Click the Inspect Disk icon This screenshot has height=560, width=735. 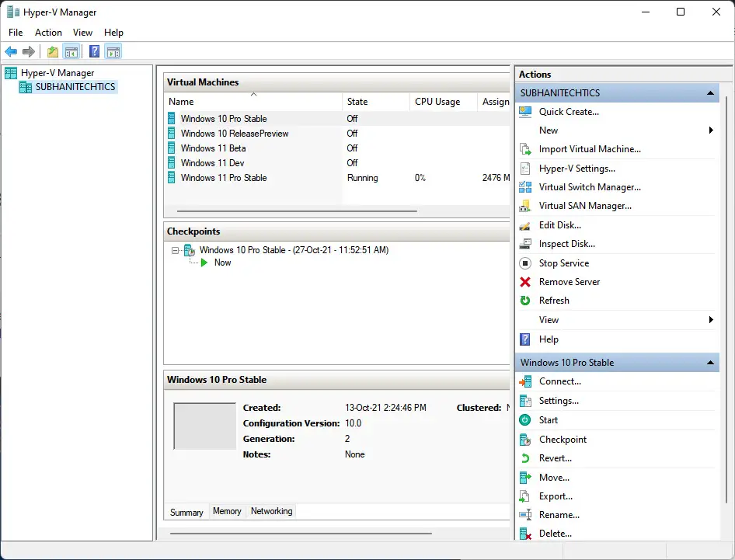[x=525, y=244]
